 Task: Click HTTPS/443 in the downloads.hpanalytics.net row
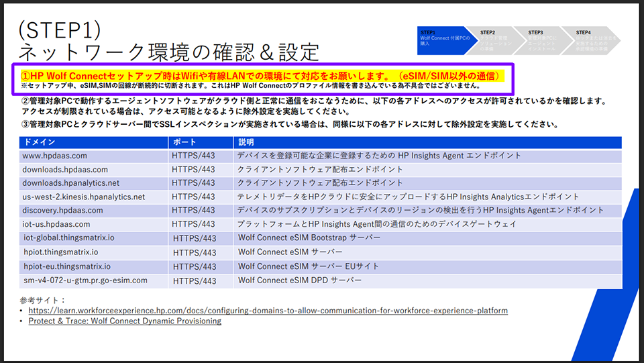pyautogui.click(x=193, y=183)
